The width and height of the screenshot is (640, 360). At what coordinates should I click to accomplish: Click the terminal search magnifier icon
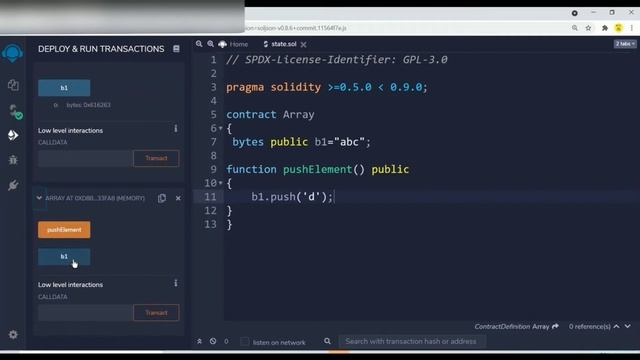pyautogui.click(x=327, y=341)
